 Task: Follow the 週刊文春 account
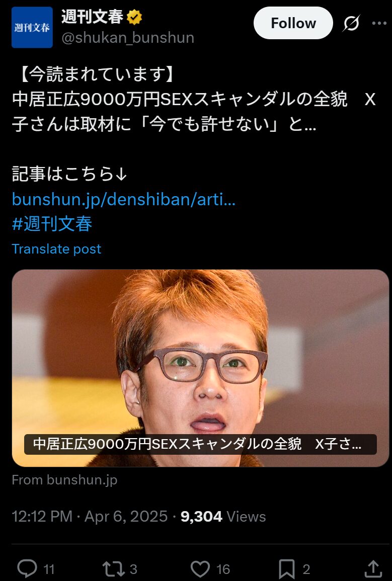pos(293,23)
